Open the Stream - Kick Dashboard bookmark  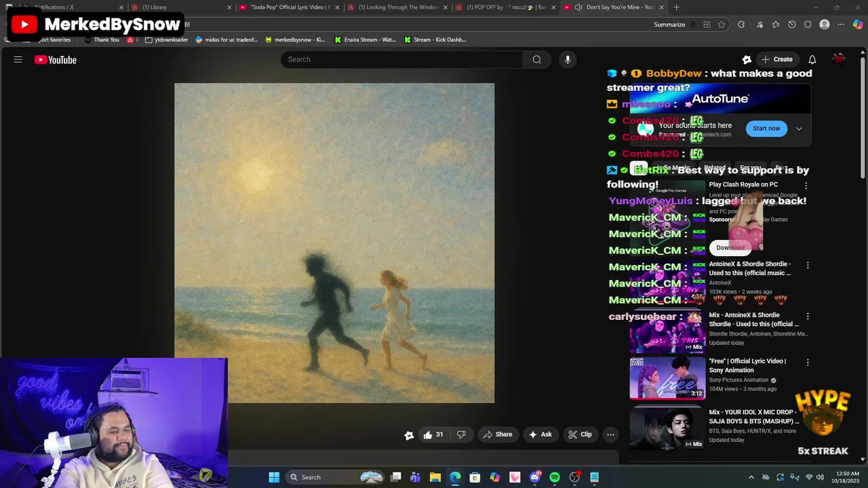[435, 39]
